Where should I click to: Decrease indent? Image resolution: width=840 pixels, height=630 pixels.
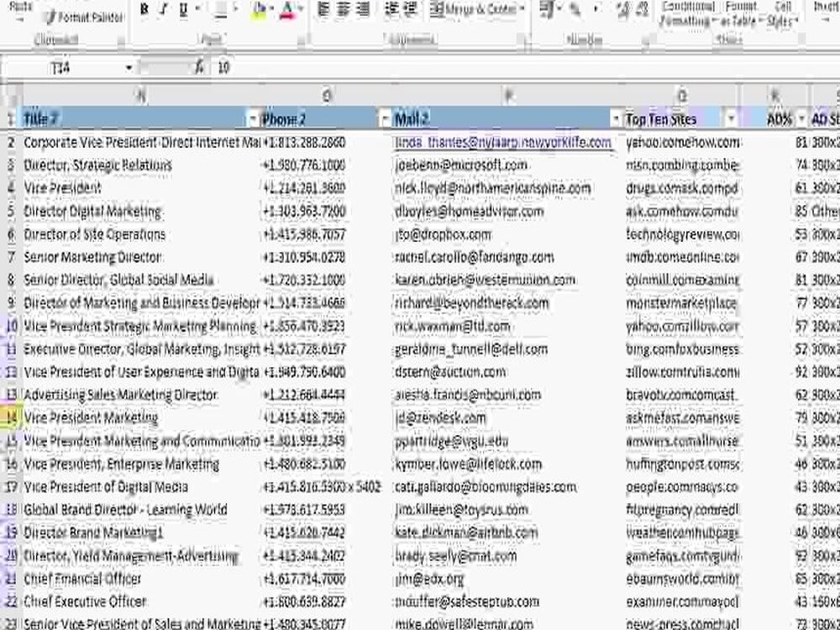point(391,9)
